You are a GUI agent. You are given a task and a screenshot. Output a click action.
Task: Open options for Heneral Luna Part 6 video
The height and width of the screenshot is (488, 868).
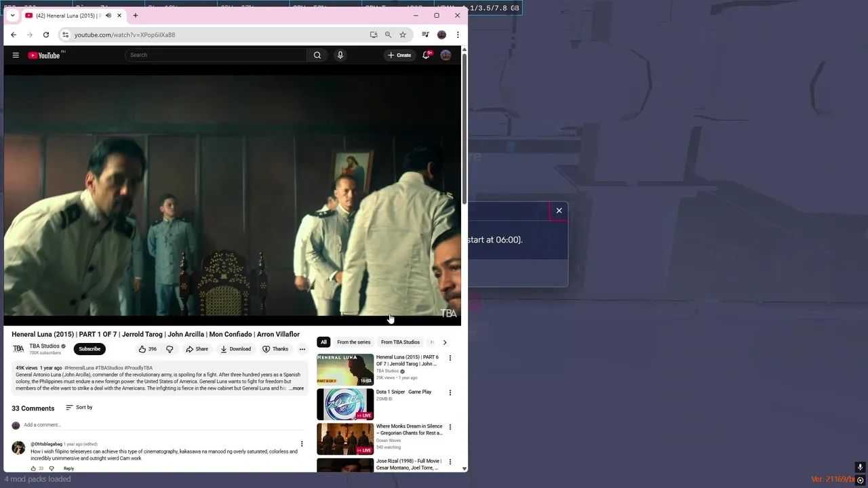tap(450, 358)
